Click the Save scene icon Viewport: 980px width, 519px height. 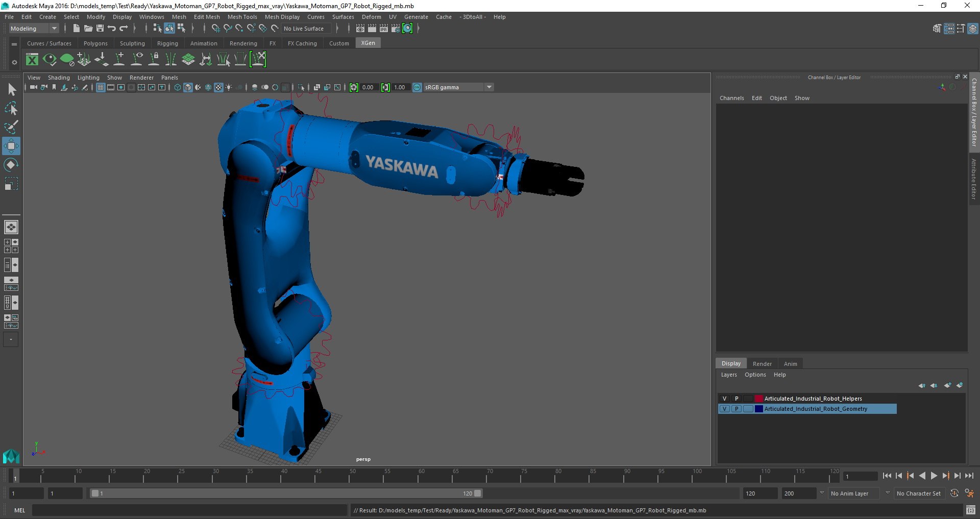(100, 29)
